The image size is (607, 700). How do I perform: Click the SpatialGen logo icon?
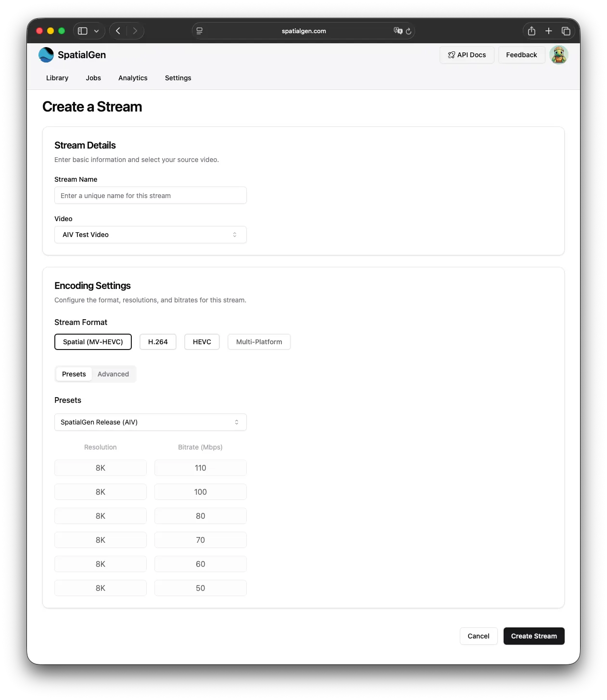click(46, 55)
